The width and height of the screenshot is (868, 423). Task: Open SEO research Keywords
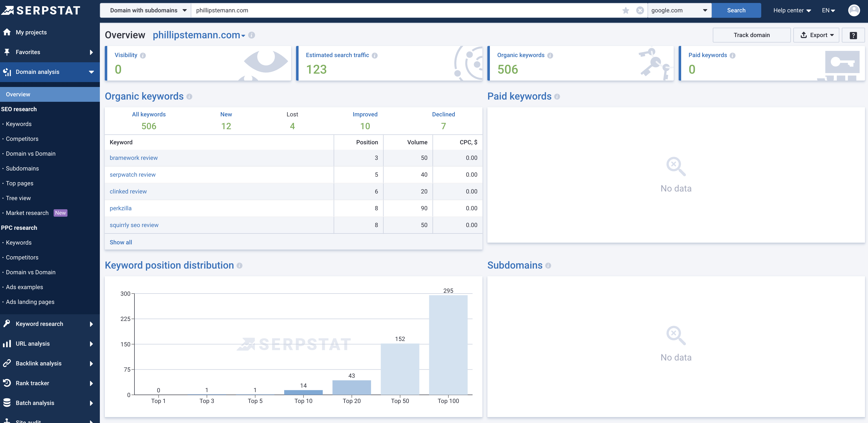coord(19,124)
